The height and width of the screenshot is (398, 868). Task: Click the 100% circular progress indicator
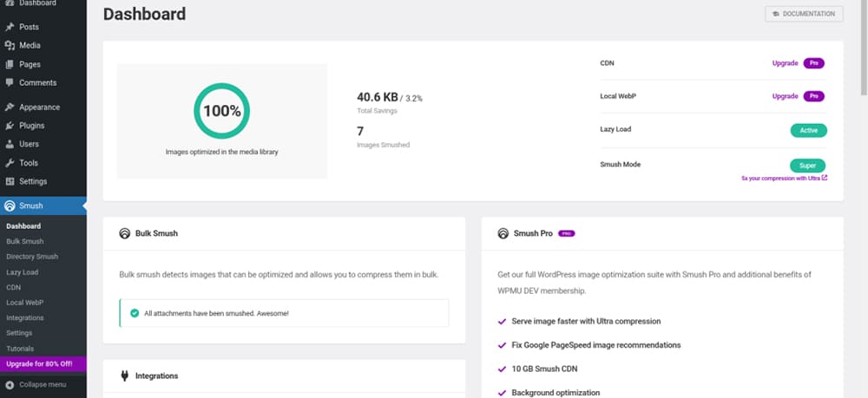[x=221, y=111]
